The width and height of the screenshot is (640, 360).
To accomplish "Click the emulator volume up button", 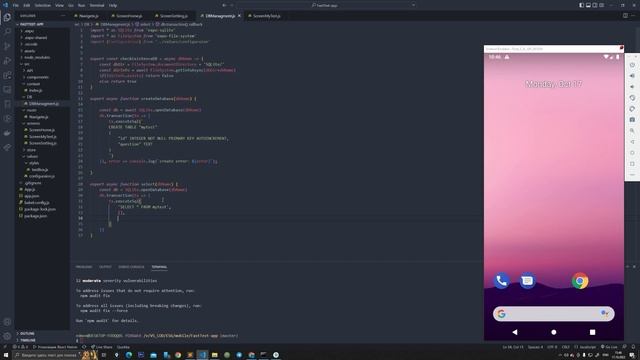I will pos(632,76).
